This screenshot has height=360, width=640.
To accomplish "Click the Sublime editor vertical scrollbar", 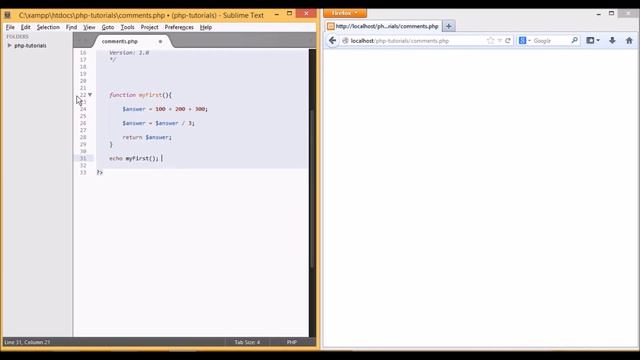I will (312, 189).
